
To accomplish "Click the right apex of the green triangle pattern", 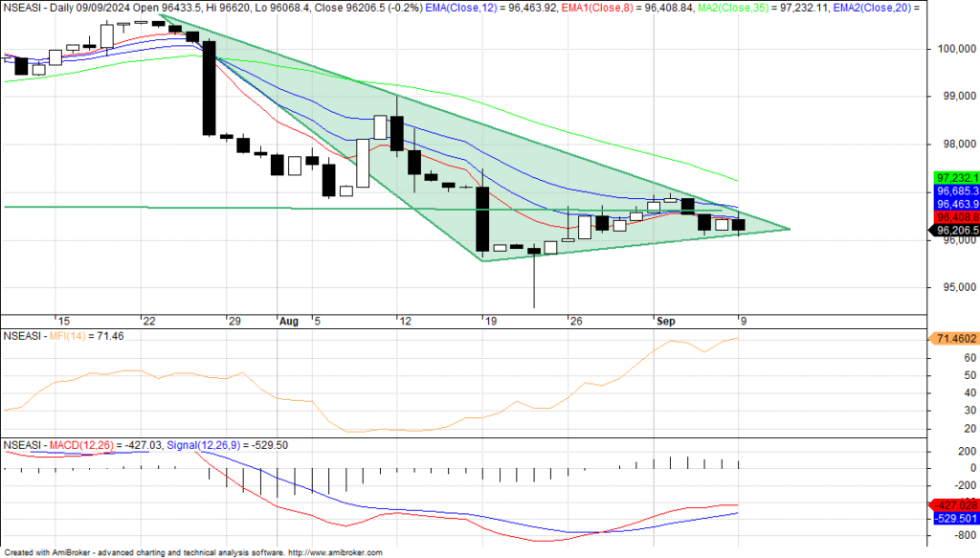I will point(790,229).
